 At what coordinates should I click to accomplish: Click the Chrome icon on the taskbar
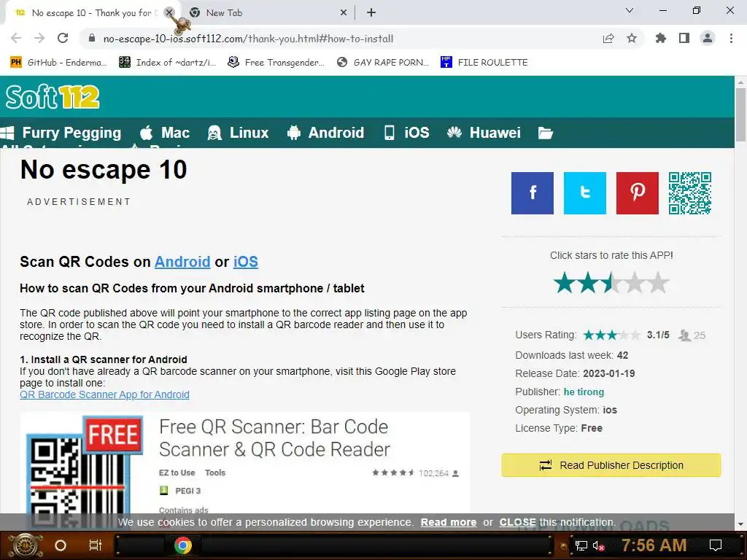[182, 545]
